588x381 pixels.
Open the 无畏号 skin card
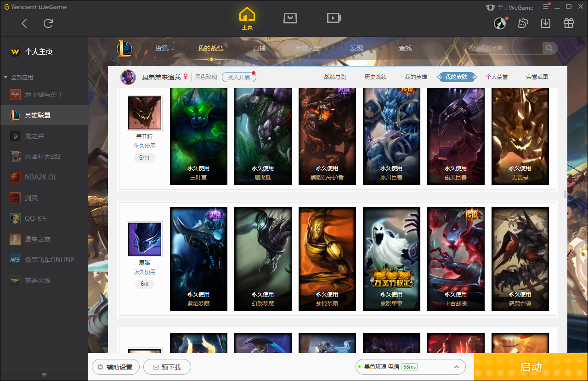pyautogui.click(x=520, y=136)
